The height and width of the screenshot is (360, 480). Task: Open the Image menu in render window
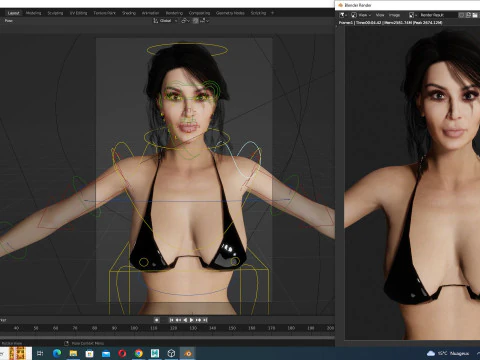tap(394, 15)
